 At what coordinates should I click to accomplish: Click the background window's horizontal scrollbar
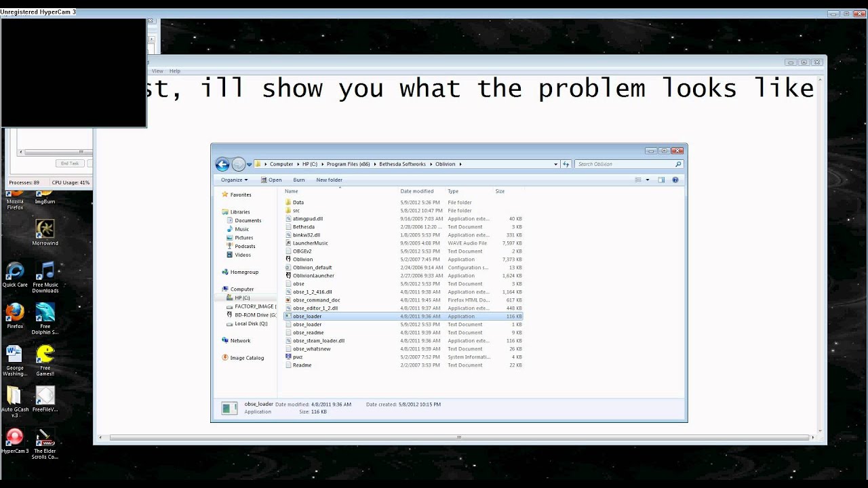(x=459, y=437)
